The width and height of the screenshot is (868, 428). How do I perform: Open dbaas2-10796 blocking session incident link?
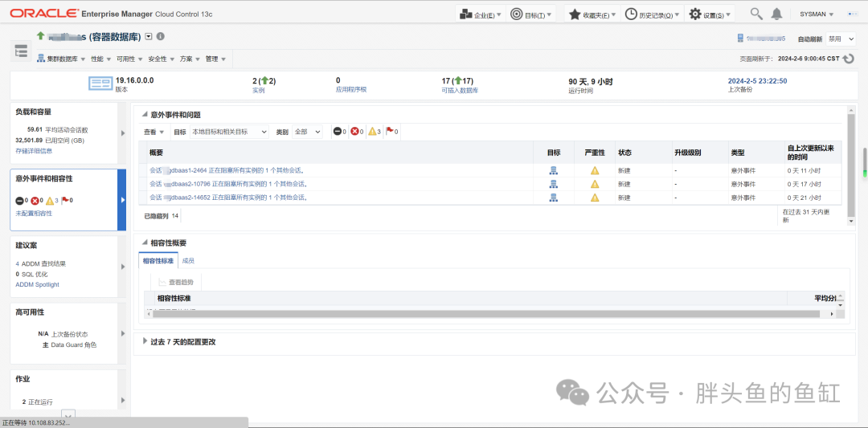[228, 184]
